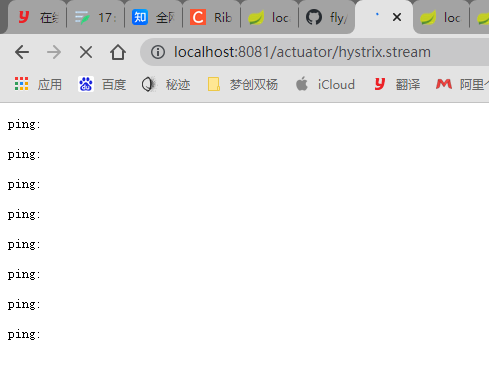Switch to the GitHub fly tab
This screenshot has width=489, height=384.
click(327, 17)
